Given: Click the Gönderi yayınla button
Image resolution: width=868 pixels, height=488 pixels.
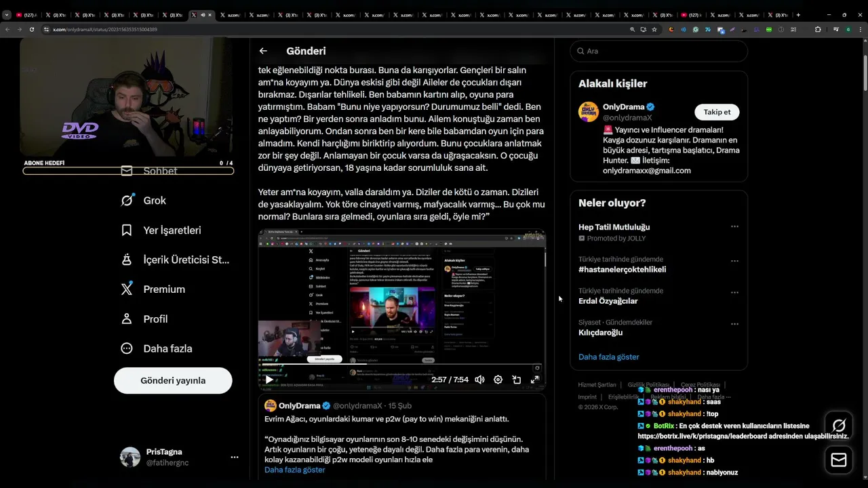Looking at the screenshot, I should pos(173,380).
